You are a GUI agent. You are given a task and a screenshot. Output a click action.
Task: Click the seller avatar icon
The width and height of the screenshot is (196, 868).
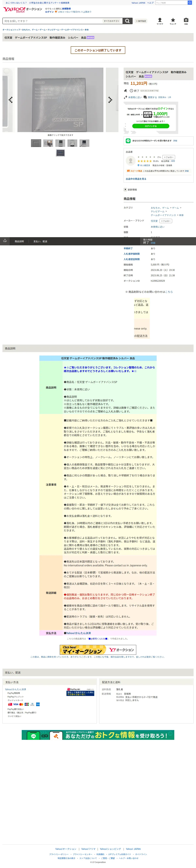131,161
